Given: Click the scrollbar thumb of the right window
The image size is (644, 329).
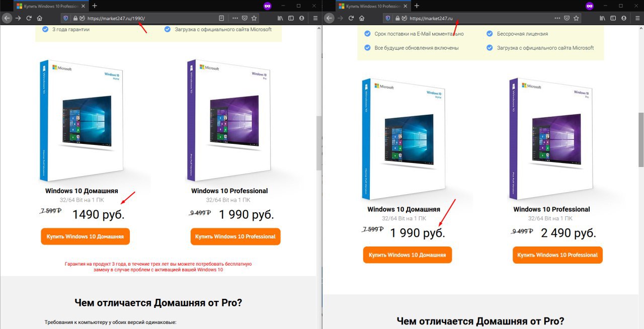Looking at the screenshot, I should 640,140.
